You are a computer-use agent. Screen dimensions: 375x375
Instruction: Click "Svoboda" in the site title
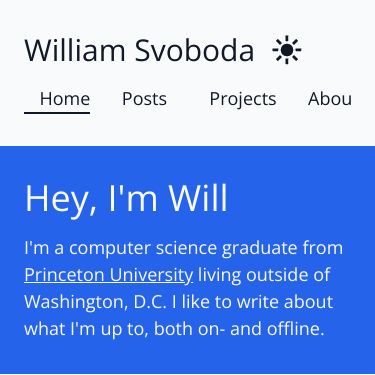[194, 50]
